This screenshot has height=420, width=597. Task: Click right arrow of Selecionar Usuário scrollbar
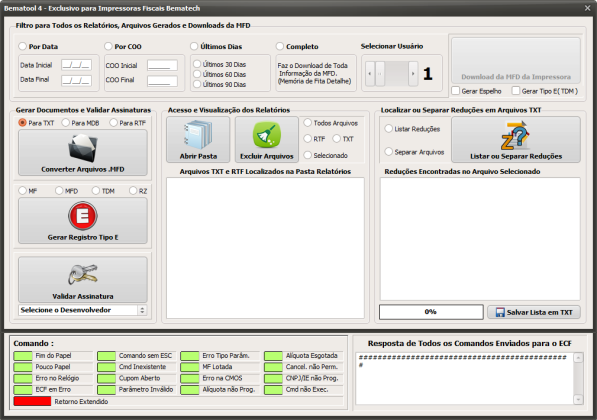413,73
